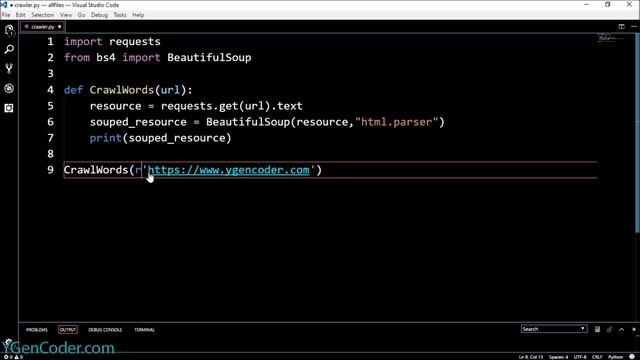Open the Selection menu
The height and width of the screenshot is (360, 640).
[x=42, y=15]
